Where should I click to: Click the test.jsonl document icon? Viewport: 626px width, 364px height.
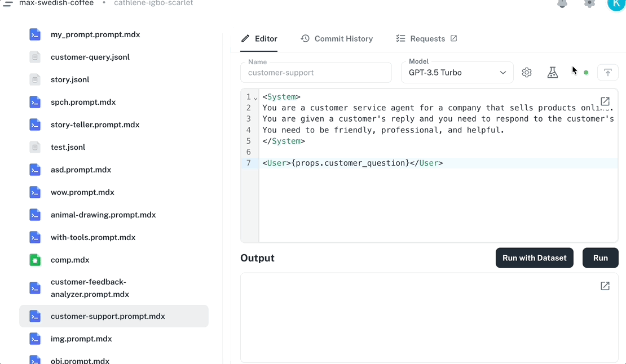[35, 147]
